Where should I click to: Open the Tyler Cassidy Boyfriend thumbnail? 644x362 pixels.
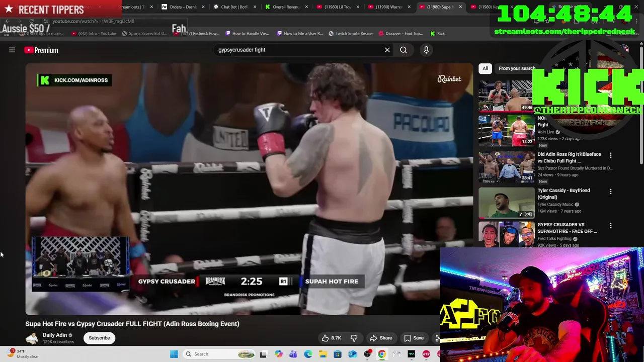(506, 203)
